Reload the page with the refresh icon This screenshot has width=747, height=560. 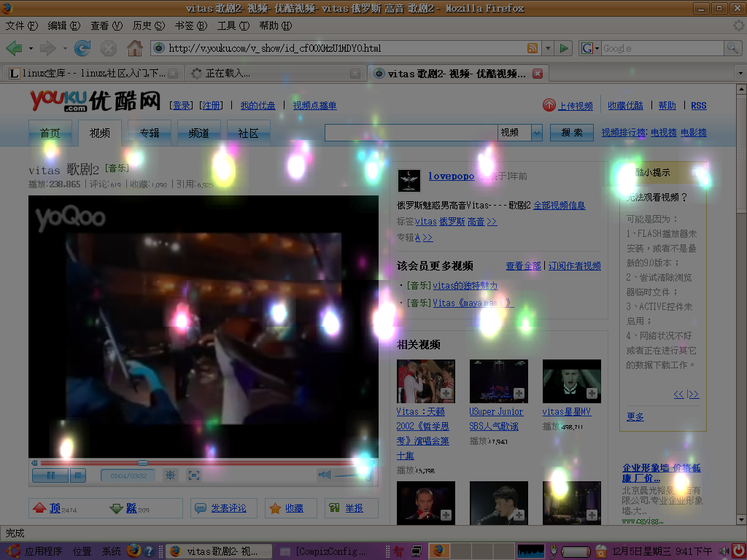[82, 48]
